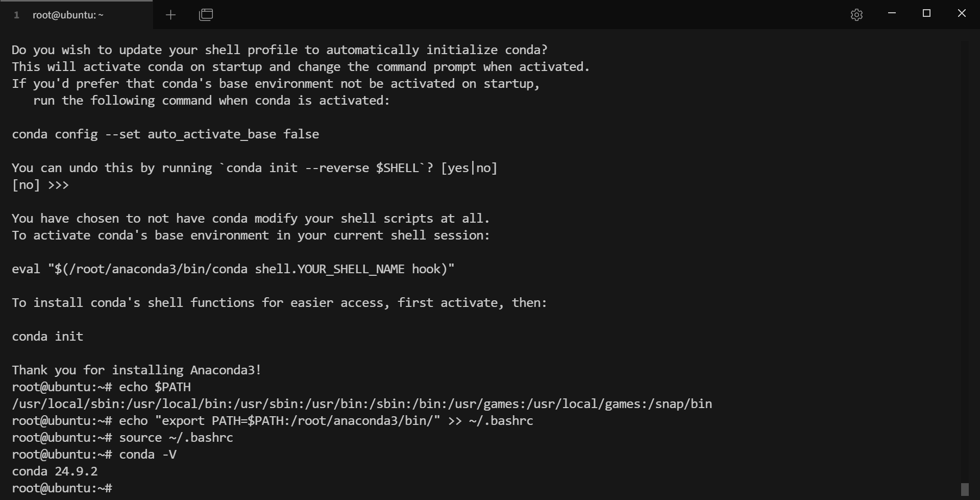
Task: Click the '[no] >>>' prompt line
Action: 40,185
